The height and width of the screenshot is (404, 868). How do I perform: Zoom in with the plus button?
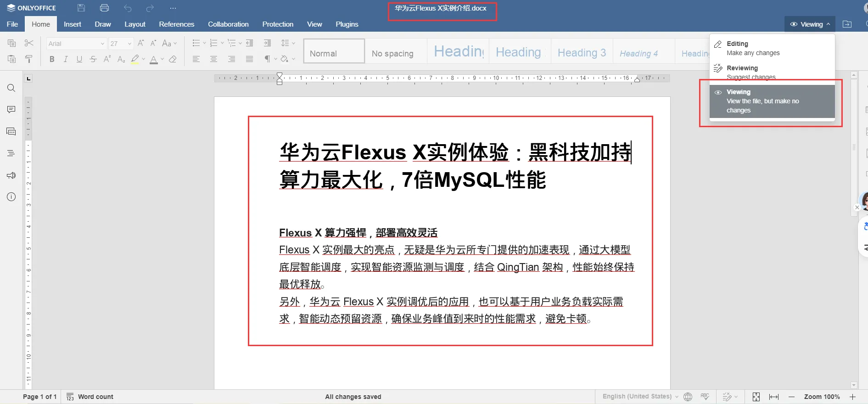pos(852,397)
